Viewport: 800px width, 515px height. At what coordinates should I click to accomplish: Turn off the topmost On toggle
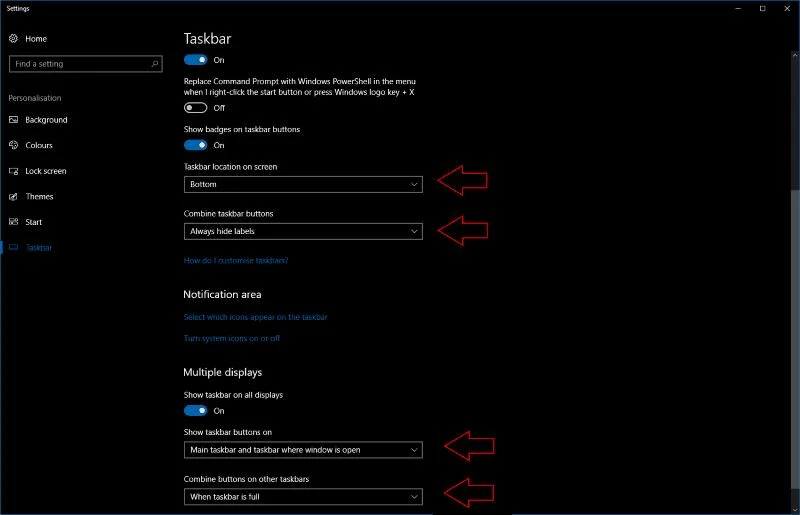click(195, 60)
